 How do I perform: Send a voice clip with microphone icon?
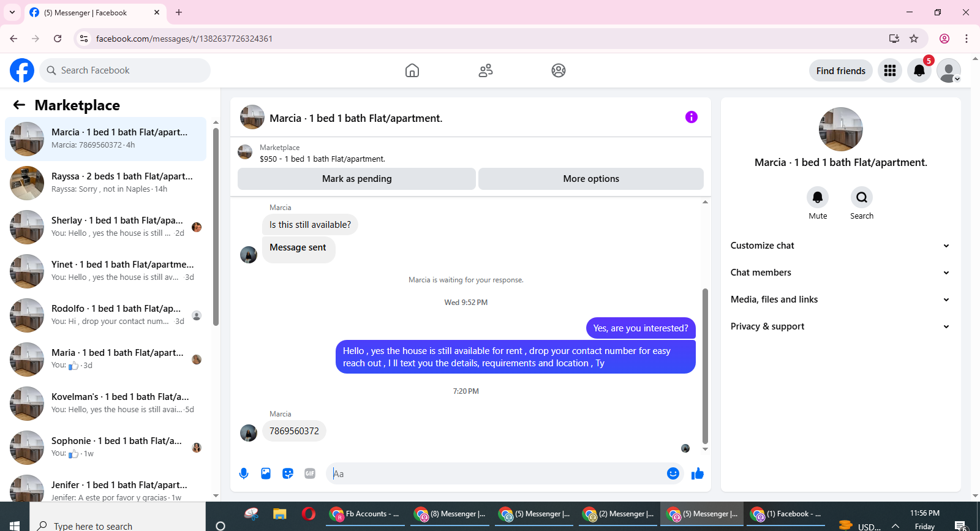(x=244, y=473)
